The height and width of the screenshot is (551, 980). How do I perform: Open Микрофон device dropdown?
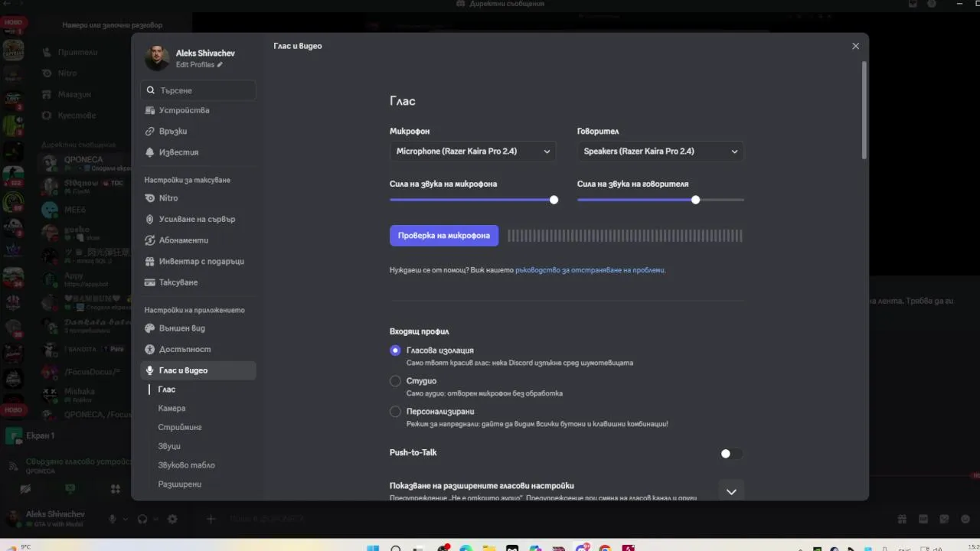click(x=472, y=152)
